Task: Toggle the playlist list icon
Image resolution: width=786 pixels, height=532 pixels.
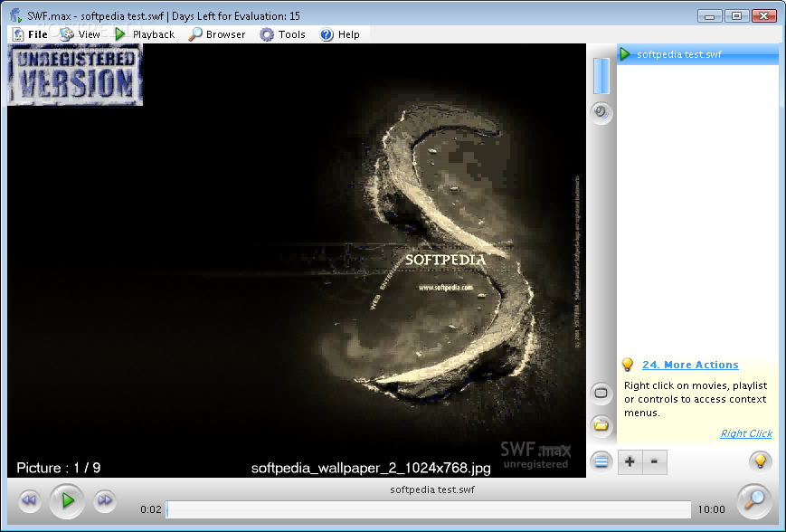Action: point(601,461)
